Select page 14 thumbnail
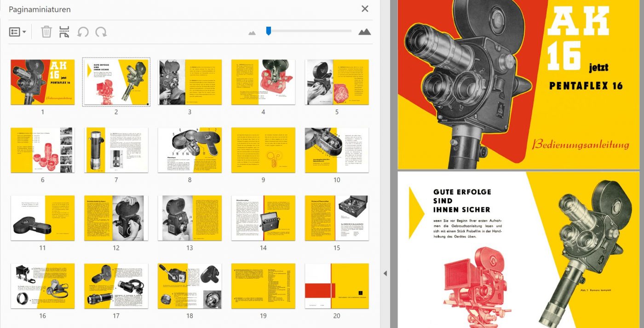 pos(263,218)
